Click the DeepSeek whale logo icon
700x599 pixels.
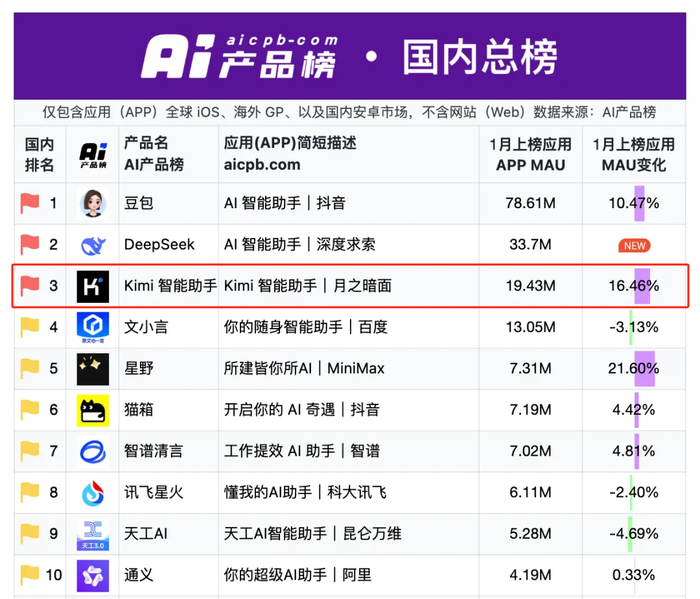(93, 245)
